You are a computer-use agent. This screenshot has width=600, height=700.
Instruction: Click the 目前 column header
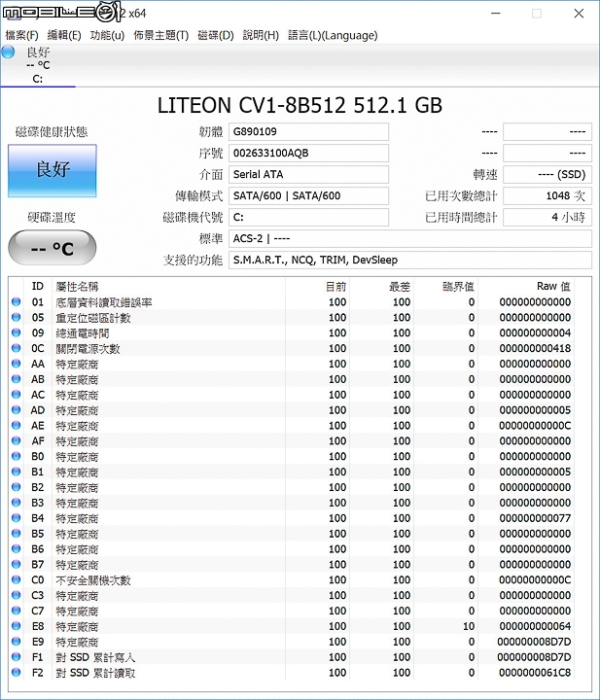[x=335, y=286]
